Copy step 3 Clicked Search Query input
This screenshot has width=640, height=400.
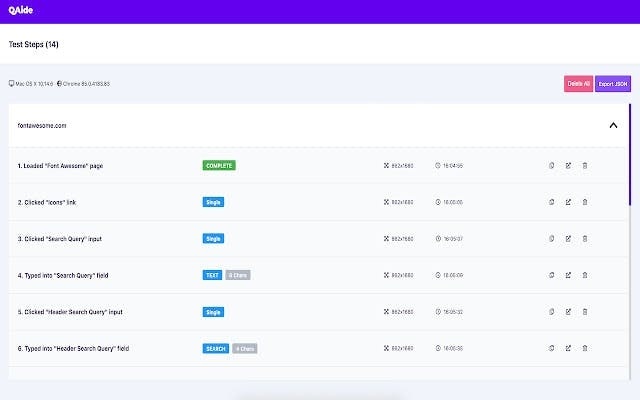click(551, 239)
